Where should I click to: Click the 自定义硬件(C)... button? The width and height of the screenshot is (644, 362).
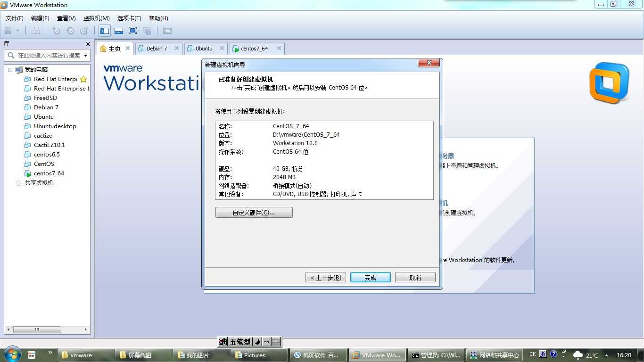(x=254, y=213)
